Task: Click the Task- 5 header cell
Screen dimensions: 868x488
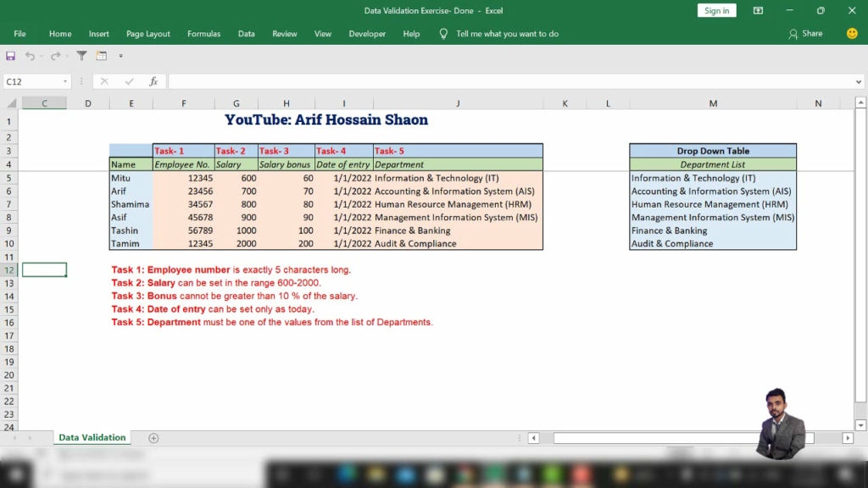Action: (458, 151)
